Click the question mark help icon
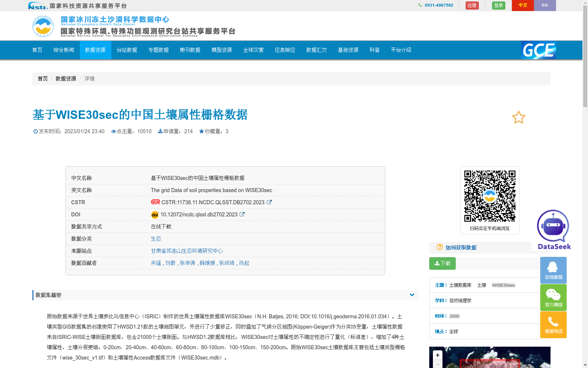 pyautogui.click(x=440, y=247)
